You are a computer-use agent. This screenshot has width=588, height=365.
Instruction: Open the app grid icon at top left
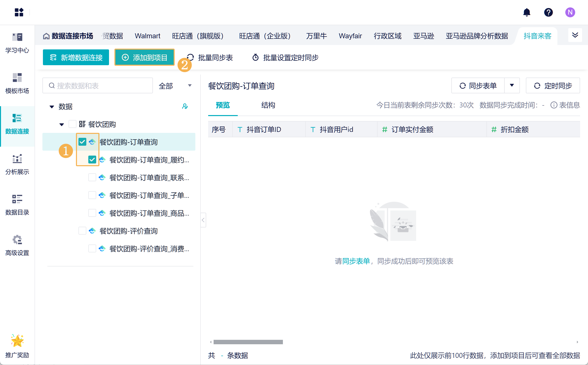coord(19,12)
